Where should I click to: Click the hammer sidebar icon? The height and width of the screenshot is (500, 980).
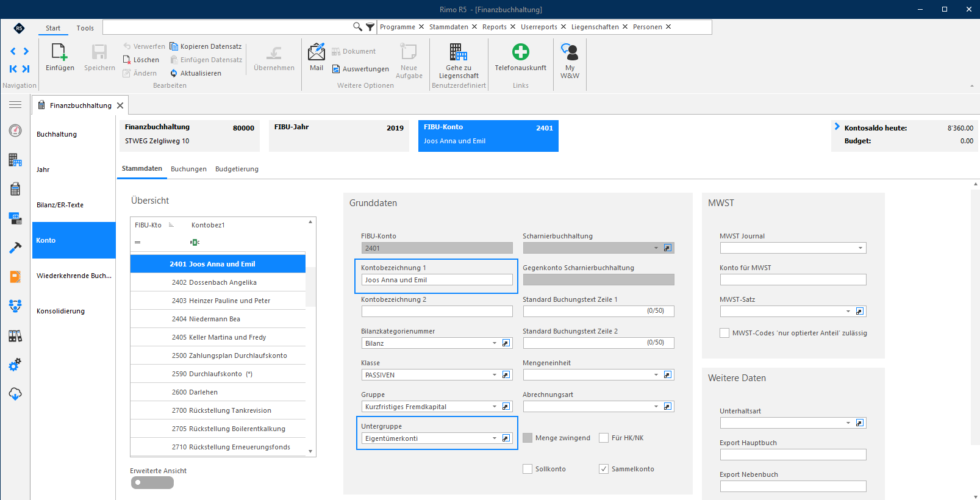(15, 248)
